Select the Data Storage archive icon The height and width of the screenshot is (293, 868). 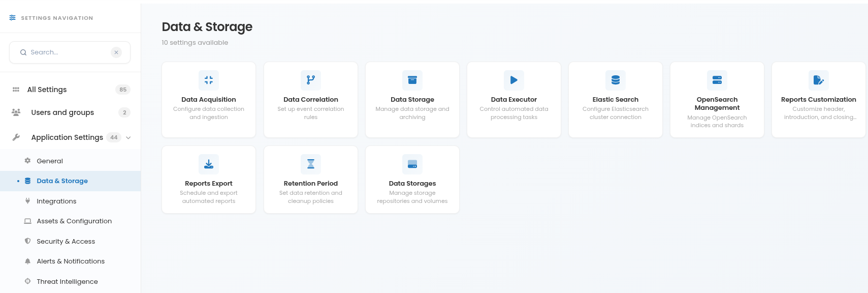[x=412, y=80]
